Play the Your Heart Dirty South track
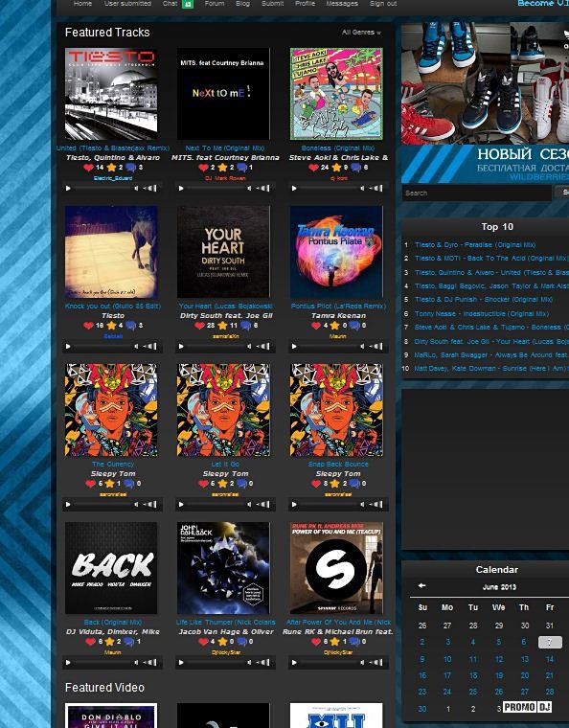 [181, 347]
